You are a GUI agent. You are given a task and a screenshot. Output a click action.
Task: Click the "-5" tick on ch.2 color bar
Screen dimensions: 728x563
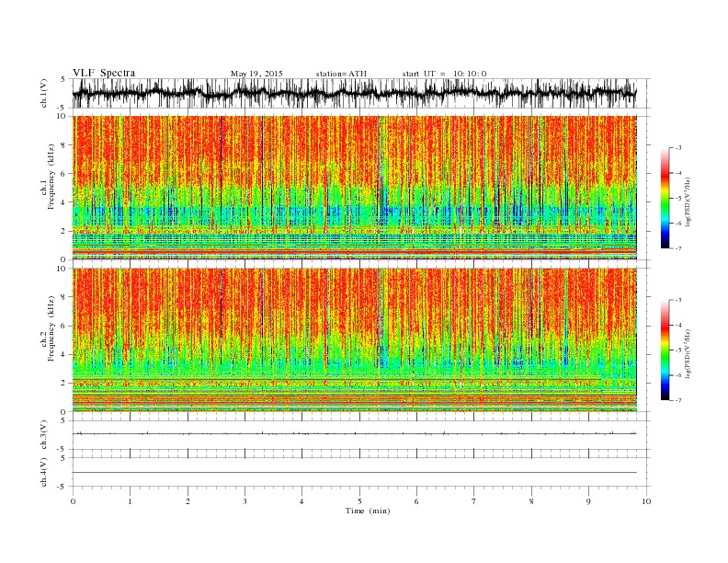(677, 350)
